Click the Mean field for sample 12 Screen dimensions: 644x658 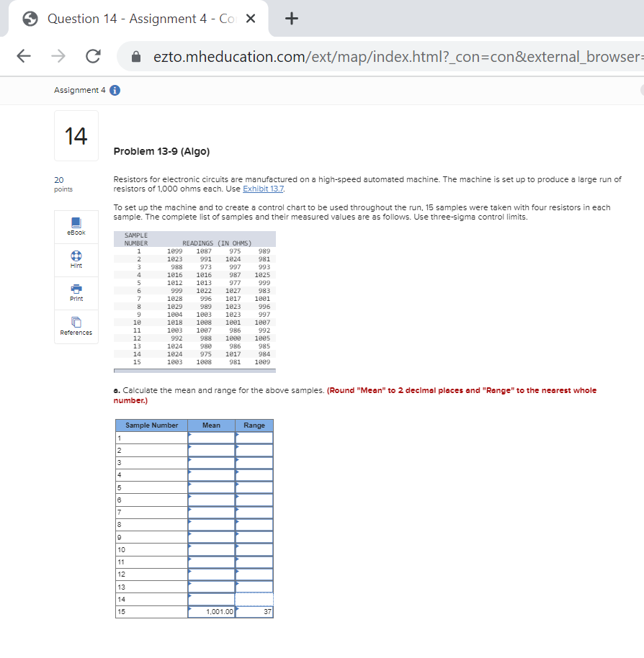(x=212, y=574)
